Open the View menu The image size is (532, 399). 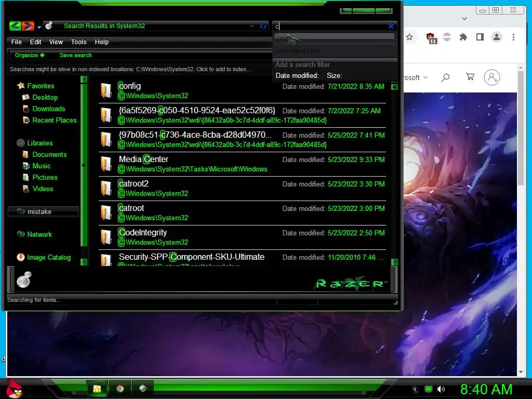point(56,42)
